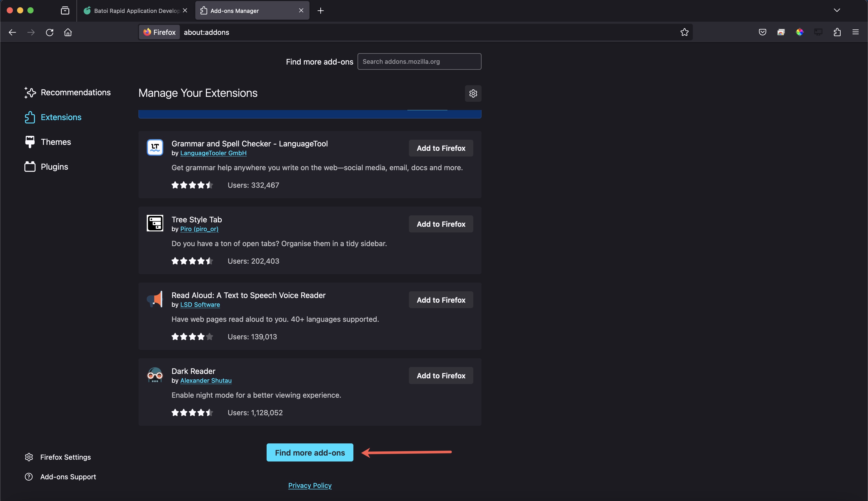Open Firefox Settings link

[x=58, y=457]
